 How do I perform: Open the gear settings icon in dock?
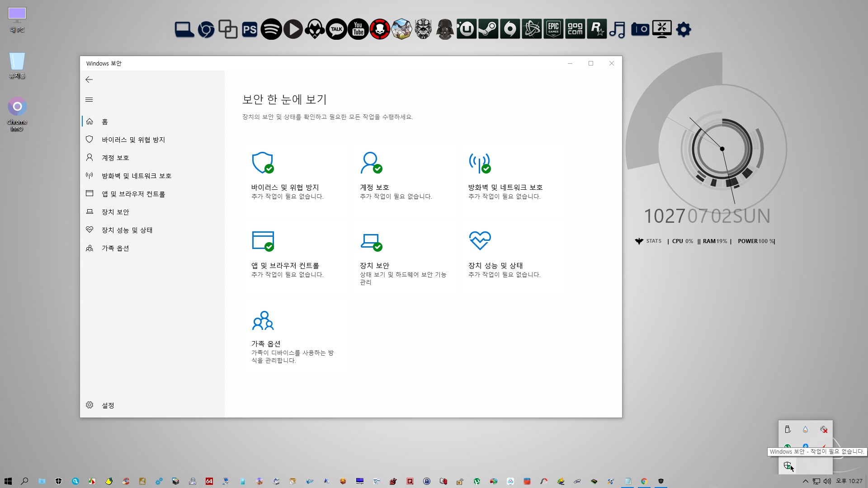[684, 29]
